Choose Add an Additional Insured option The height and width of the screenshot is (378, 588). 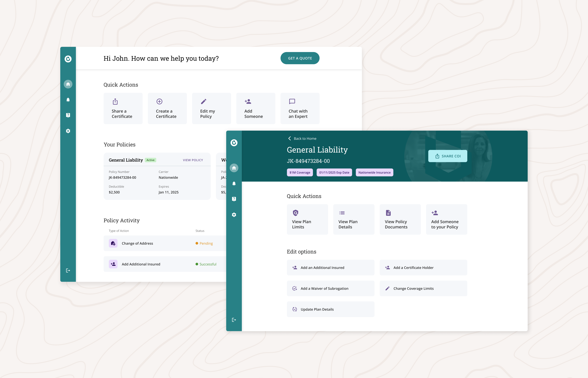[x=331, y=268]
